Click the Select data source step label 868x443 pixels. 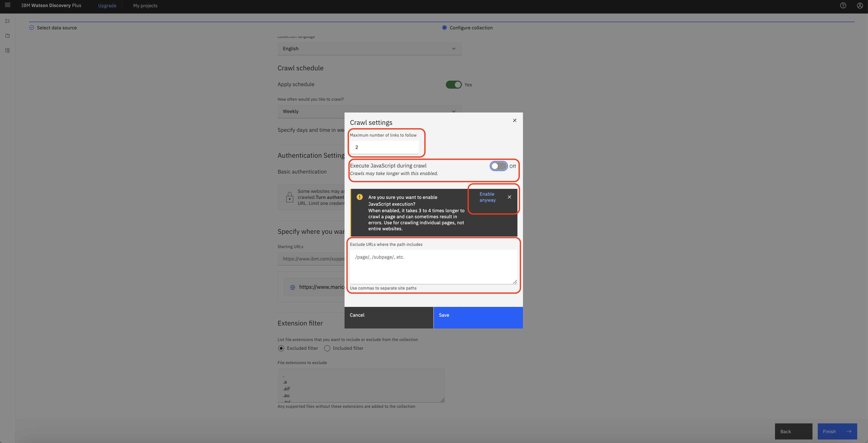click(57, 28)
